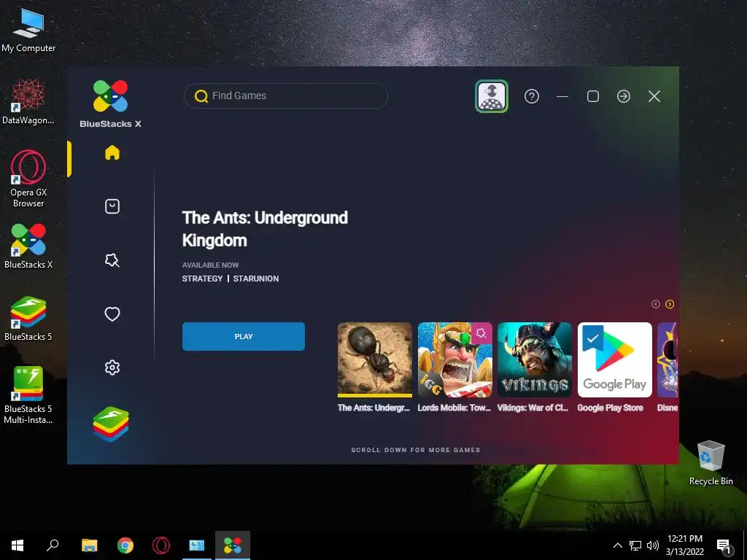Open notification center in taskbar
This screenshot has width=747, height=560.
point(724,545)
